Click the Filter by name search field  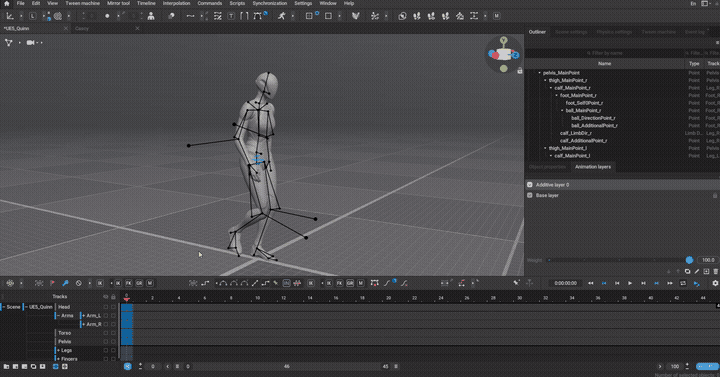click(x=604, y=53)
